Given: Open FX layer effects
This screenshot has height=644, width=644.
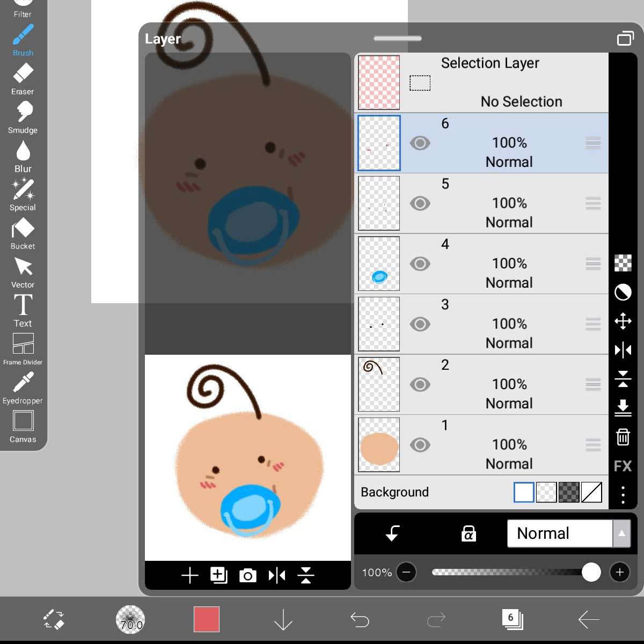Looking at the screenshot, I should (x=623, y=466).
